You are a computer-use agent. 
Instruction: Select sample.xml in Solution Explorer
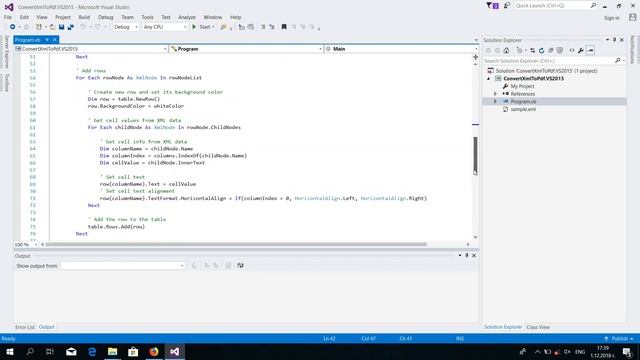(x=523, y=109)
